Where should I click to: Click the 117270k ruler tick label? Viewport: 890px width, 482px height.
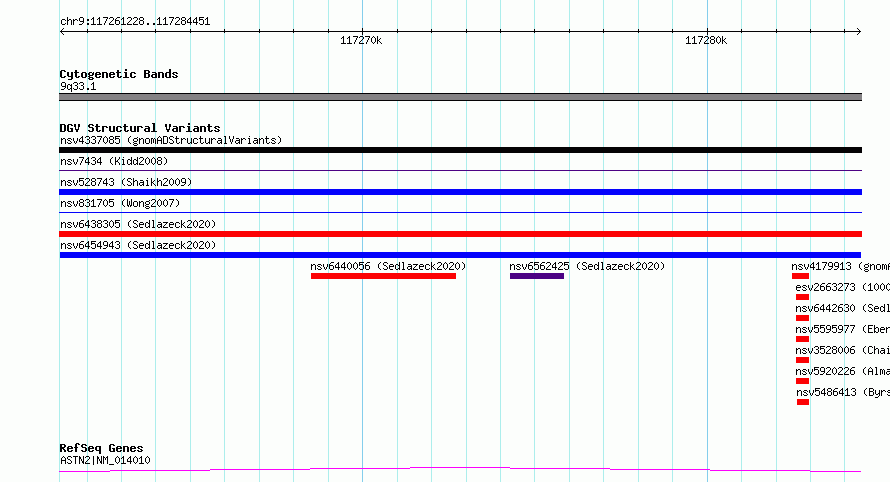[361, 40]
